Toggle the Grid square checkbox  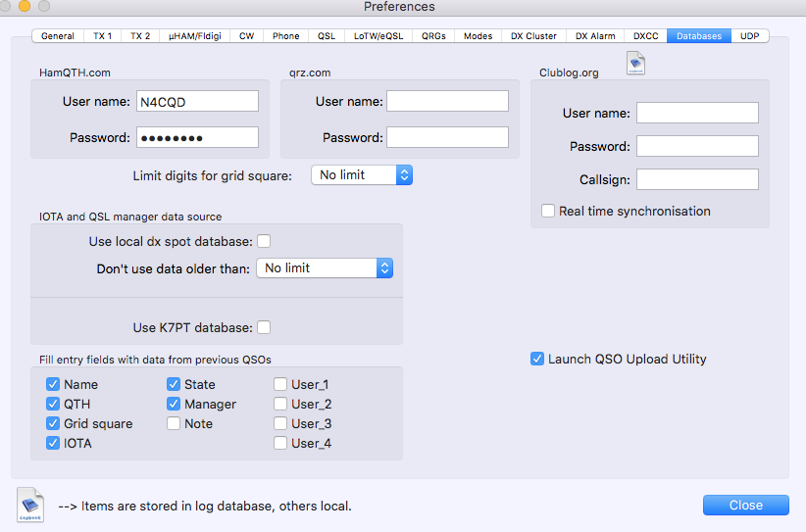coord(53,423)
